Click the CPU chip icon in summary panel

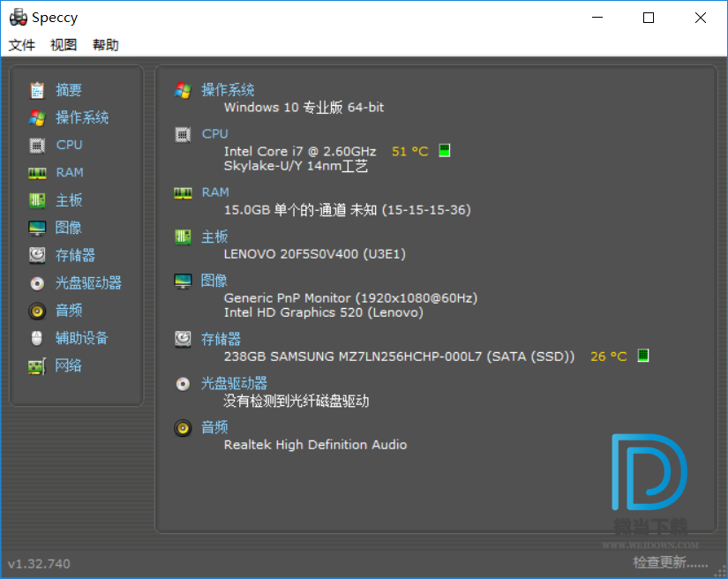[183, 135]
